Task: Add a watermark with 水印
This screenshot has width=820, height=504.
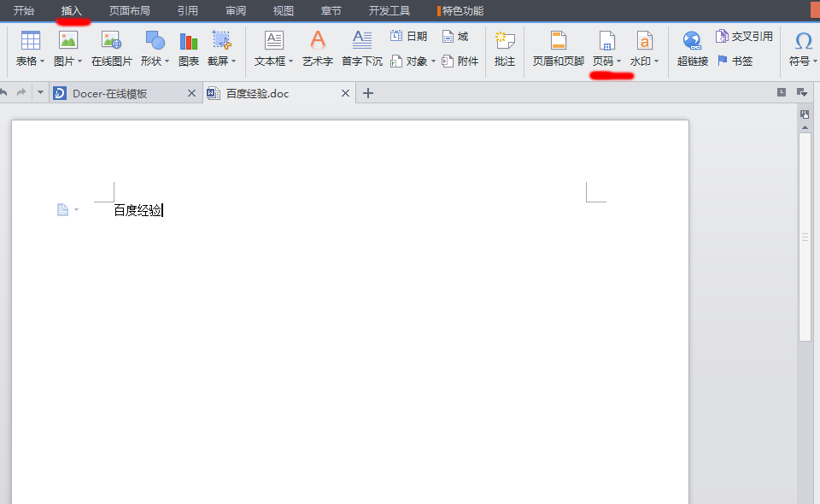Action: tap(644, 41)
